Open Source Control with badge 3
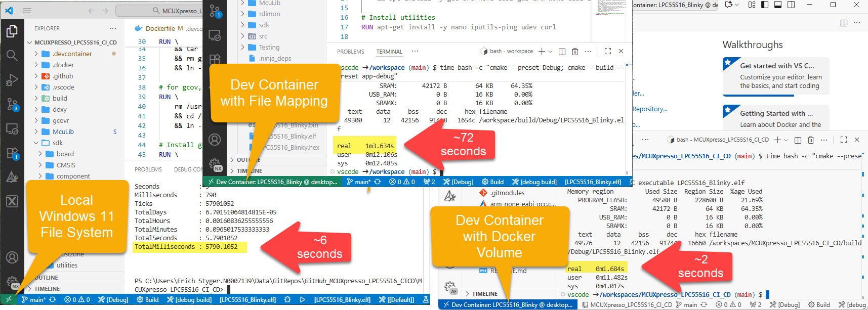Viewport: 868px width, 310px height. pyautogui.click(x=12, y=105)
